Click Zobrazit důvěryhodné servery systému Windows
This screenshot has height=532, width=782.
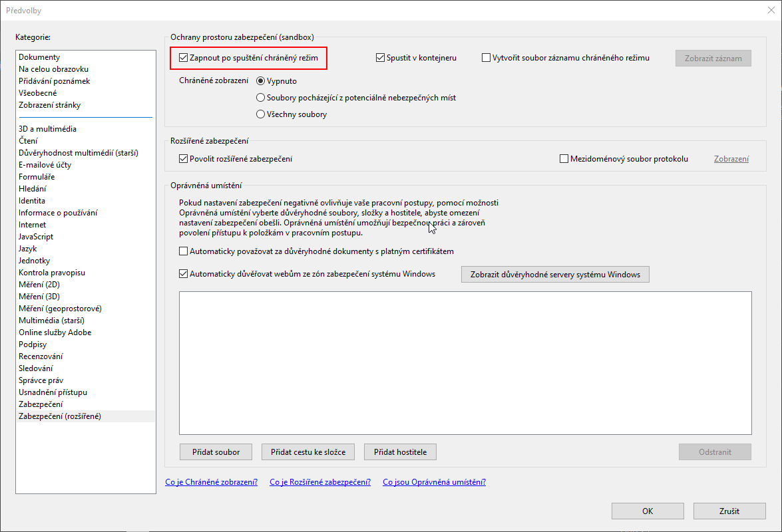[x=555, y=275]
